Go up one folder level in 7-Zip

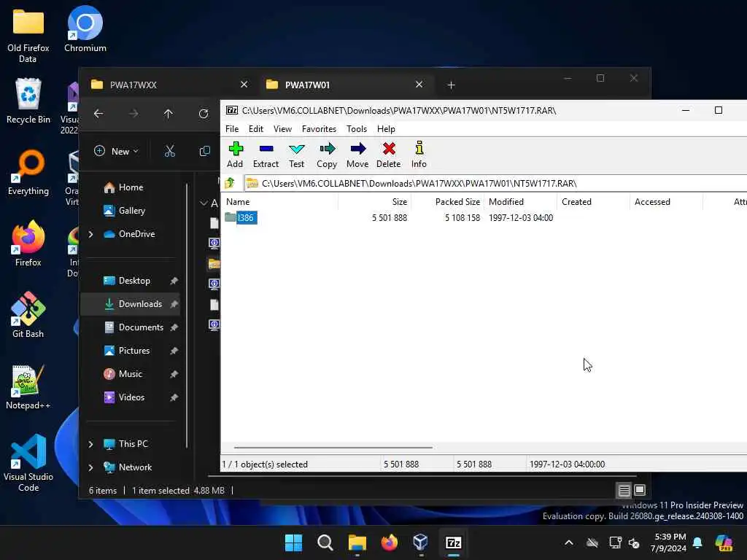click(230, 183)
